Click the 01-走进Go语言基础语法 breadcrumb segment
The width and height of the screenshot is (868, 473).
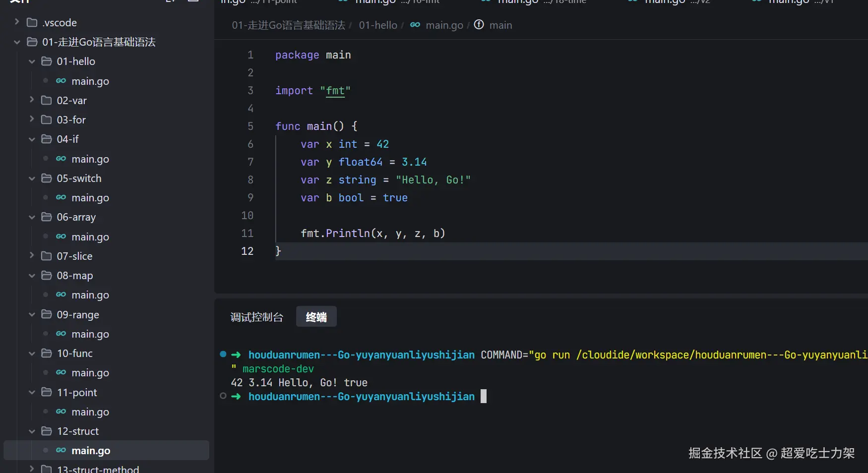[288, 25]
